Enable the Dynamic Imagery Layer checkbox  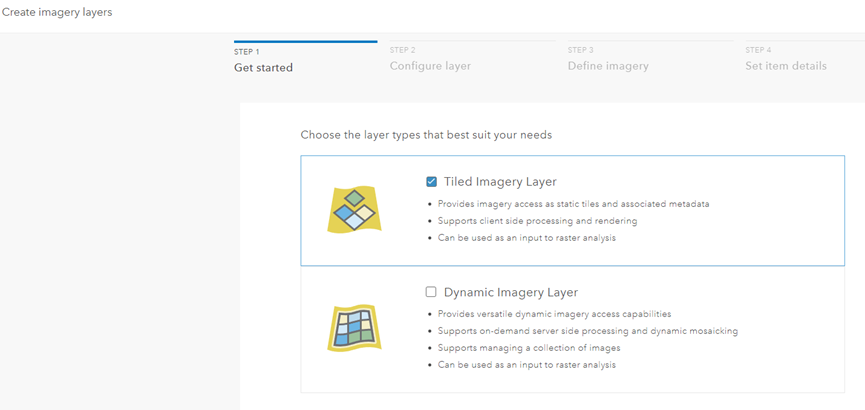pos(431,293)
